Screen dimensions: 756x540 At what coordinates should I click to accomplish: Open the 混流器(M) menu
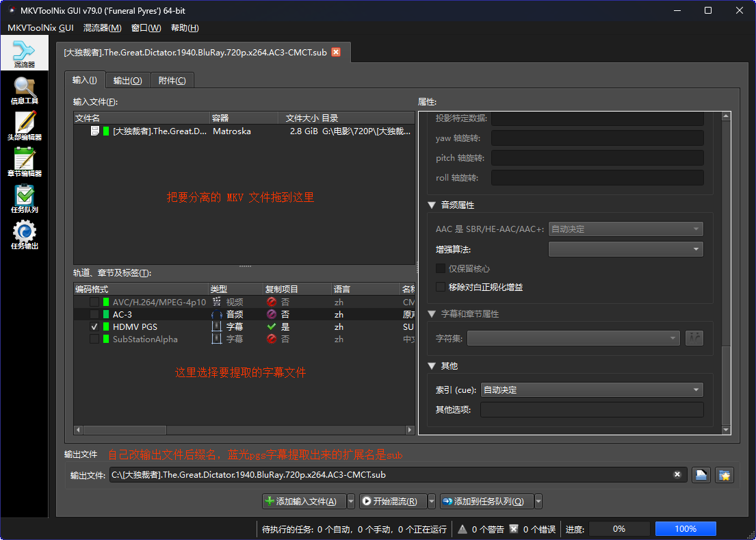[x=102, y=28]
